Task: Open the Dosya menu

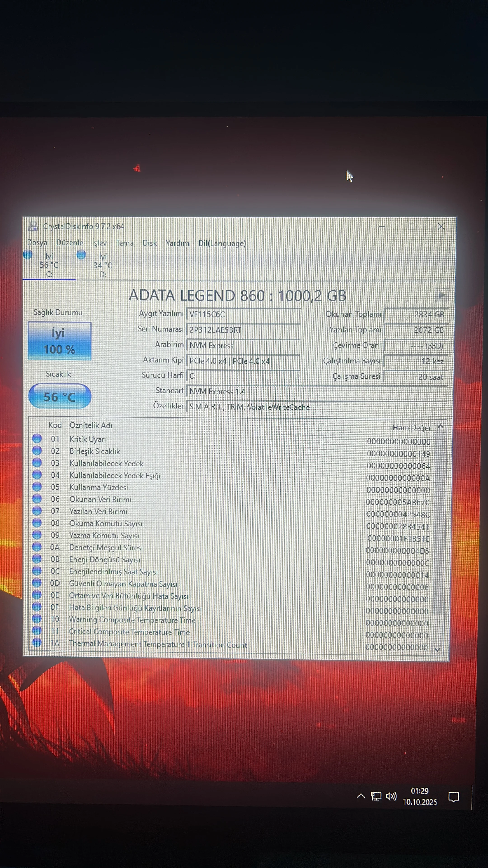Action: (37, 243)
